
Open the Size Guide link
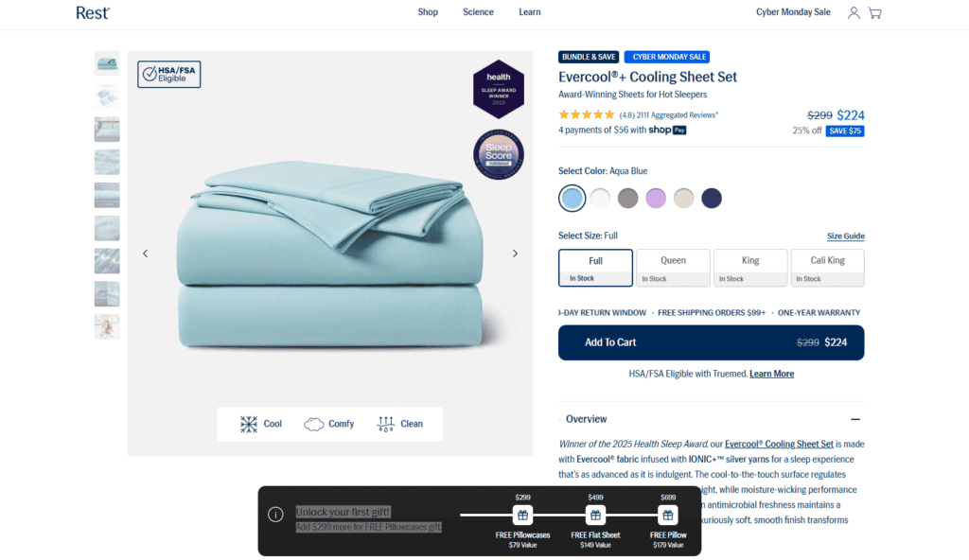[845, 236]
